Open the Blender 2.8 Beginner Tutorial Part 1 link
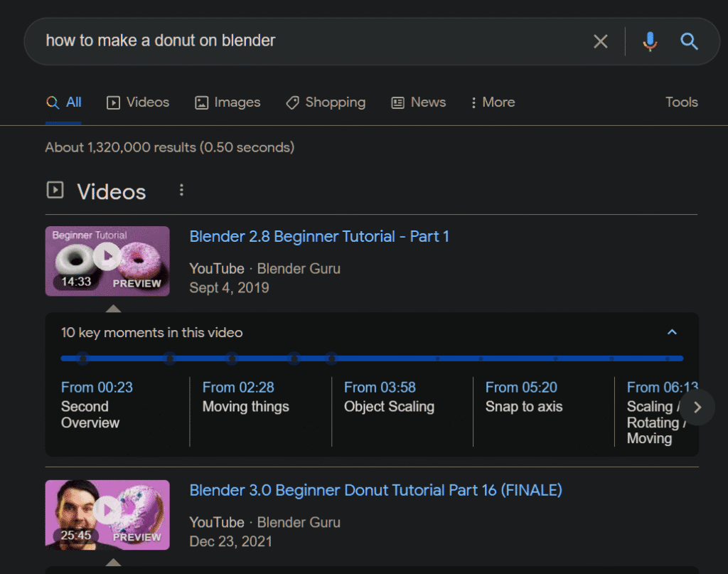Screen dimensions: 728x574 (319, 236)
